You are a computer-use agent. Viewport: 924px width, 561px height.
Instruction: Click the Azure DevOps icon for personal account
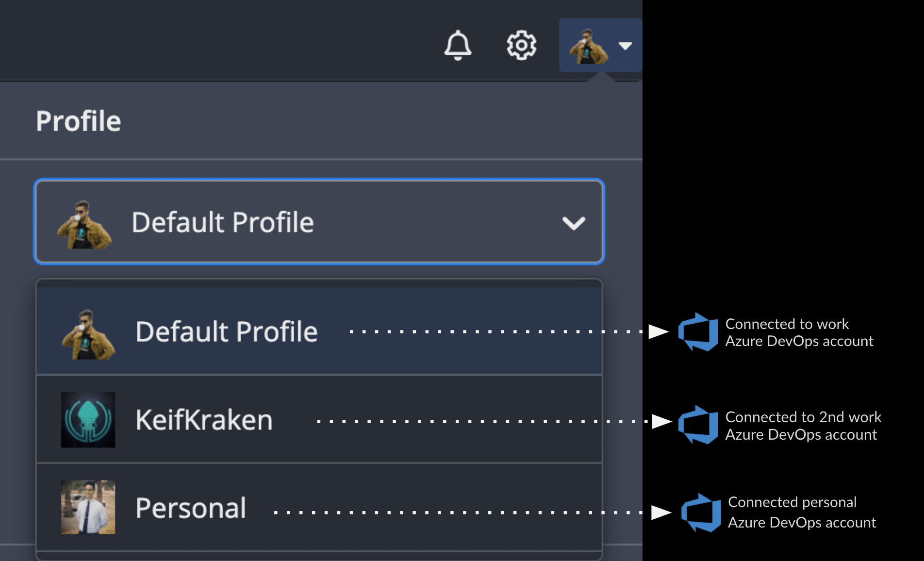700,512
